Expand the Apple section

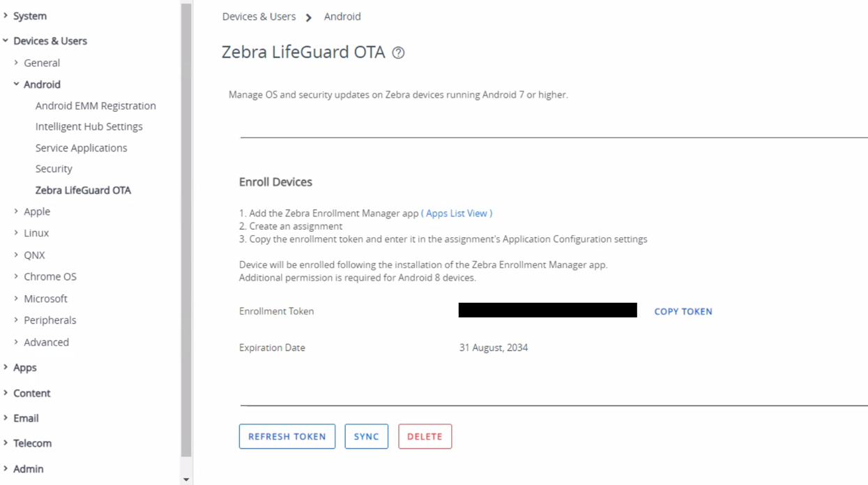pyautogui.click(x=36, y=211)
